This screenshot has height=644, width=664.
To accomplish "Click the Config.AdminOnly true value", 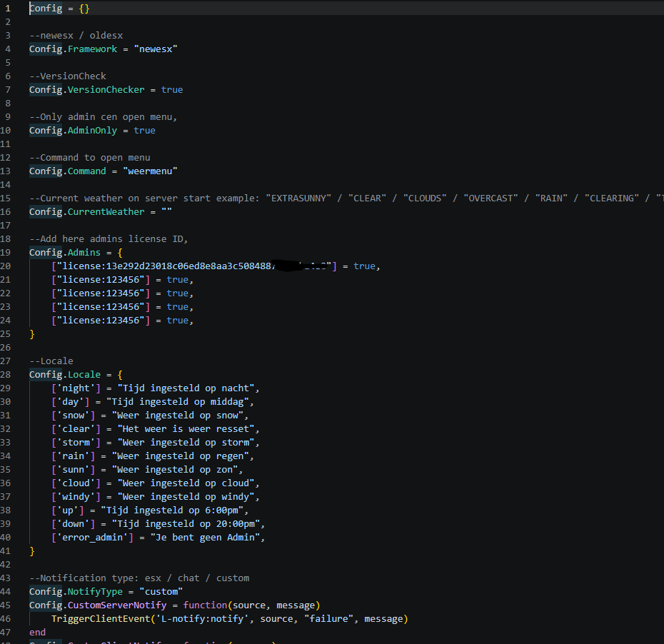I will click(x=144, y=131).
